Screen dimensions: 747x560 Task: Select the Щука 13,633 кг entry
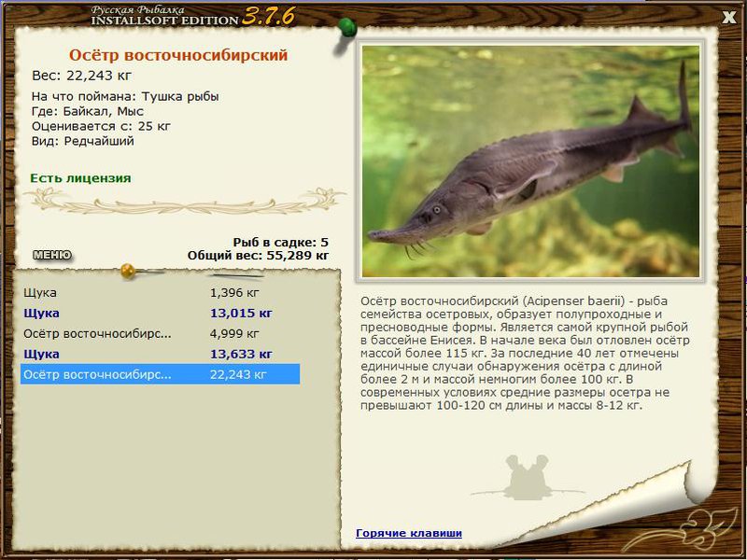160,354
